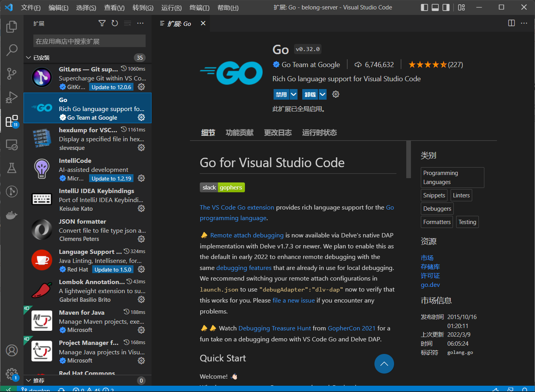
Task: Open the Explorer view in activity bar
Action: point(12,26)
